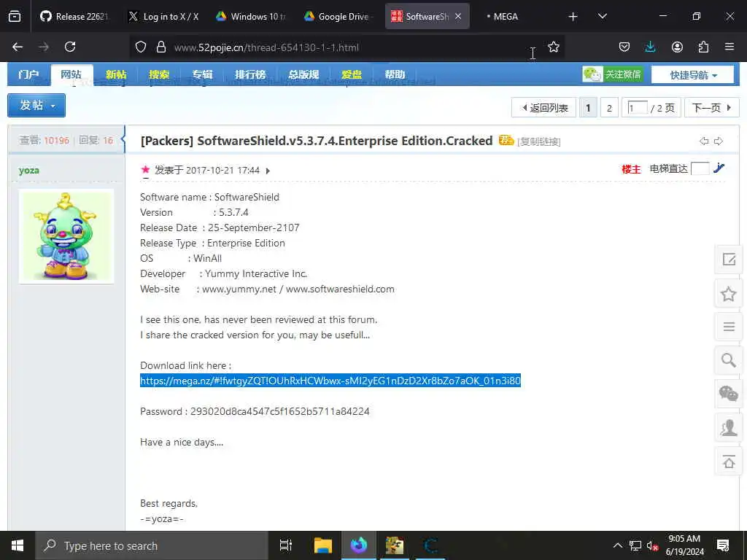This screenshot has height=560, width=747.
Task: Click the 电梯直达 floor jump input
Action: coord(700,168)
